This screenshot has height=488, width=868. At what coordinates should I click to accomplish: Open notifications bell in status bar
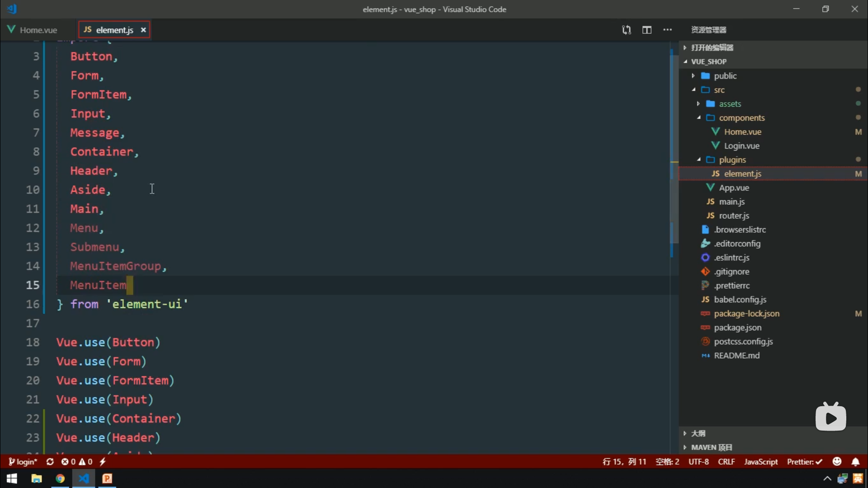point(855,462)
